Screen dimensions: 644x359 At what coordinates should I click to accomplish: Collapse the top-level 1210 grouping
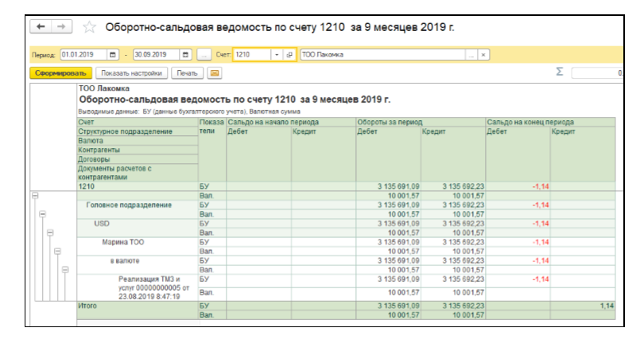click(x=35, y=196)
